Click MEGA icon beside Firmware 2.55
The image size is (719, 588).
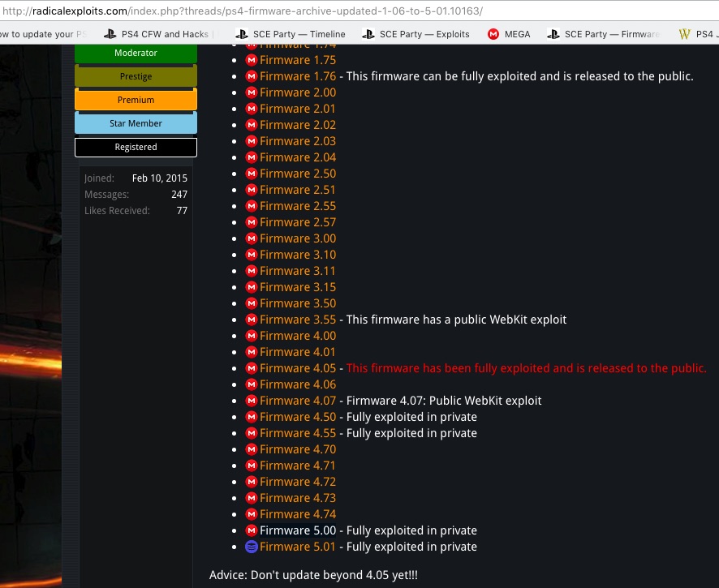click(x=252, y=206)
